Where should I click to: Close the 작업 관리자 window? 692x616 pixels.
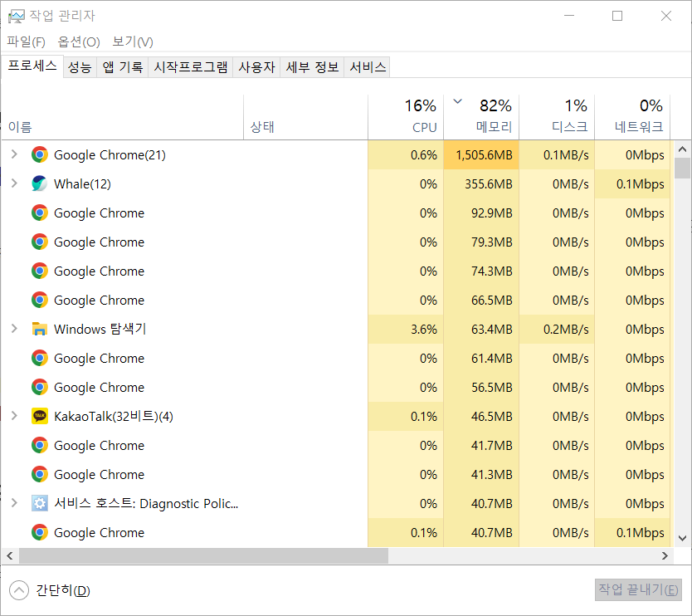pos(666,16)
